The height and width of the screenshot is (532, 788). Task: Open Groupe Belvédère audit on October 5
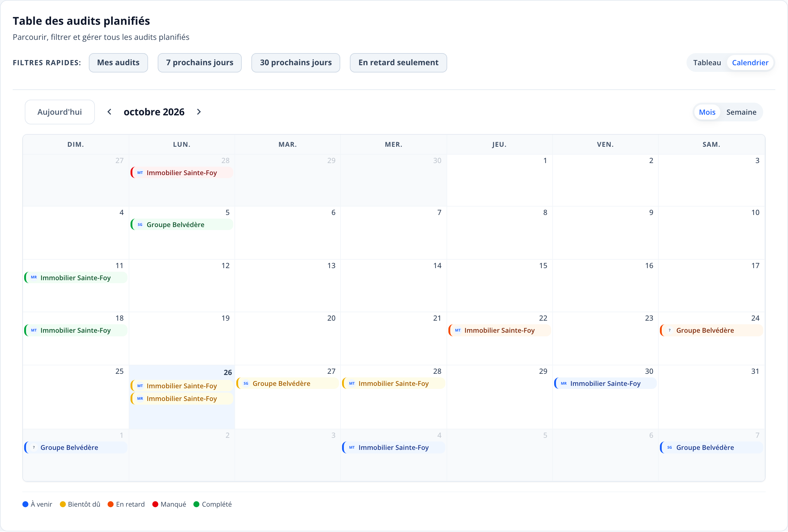pos(182,225)
